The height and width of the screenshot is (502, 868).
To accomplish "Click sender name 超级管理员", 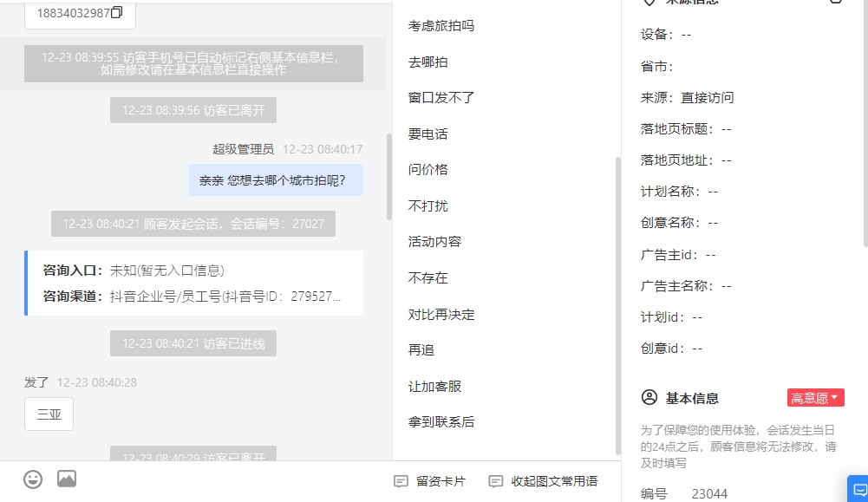I will coord(243,149).
